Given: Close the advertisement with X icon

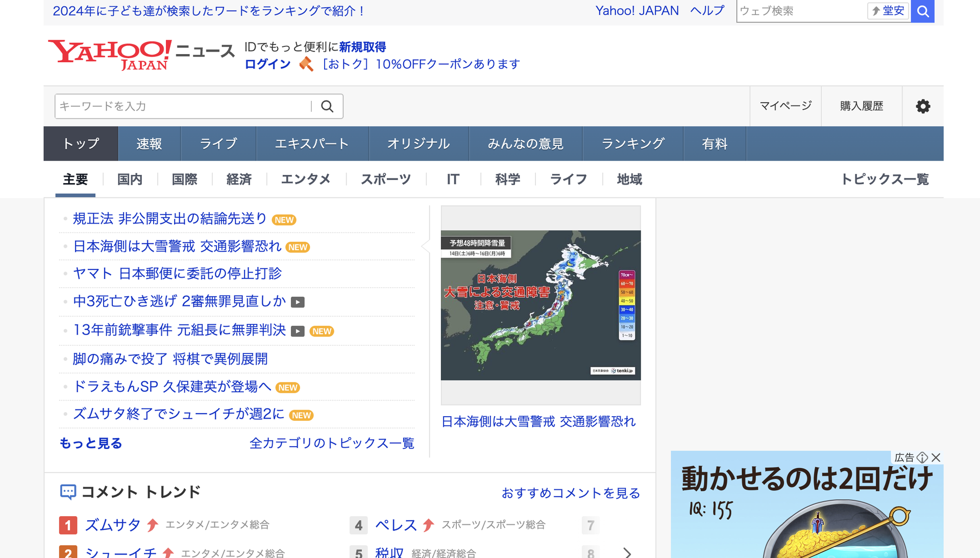Looking at the screenshot, I should pyautogui.click(x=936, y=458).
